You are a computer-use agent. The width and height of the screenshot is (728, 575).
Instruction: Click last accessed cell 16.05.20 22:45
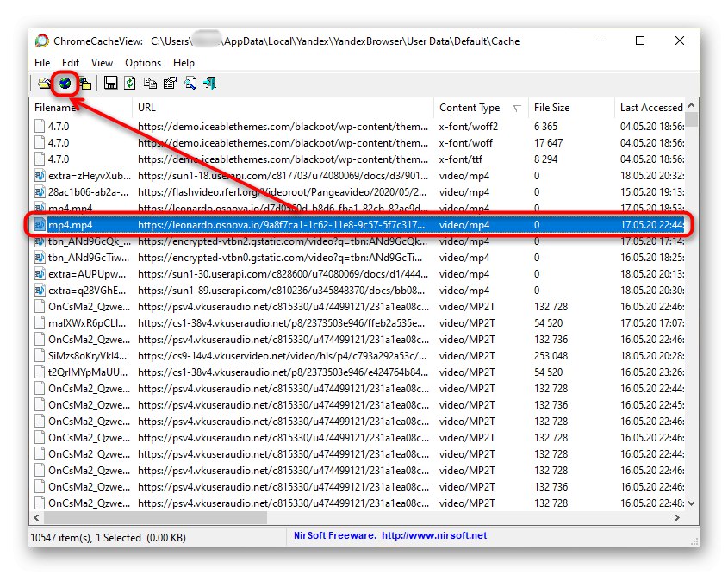tap(652, 405)
